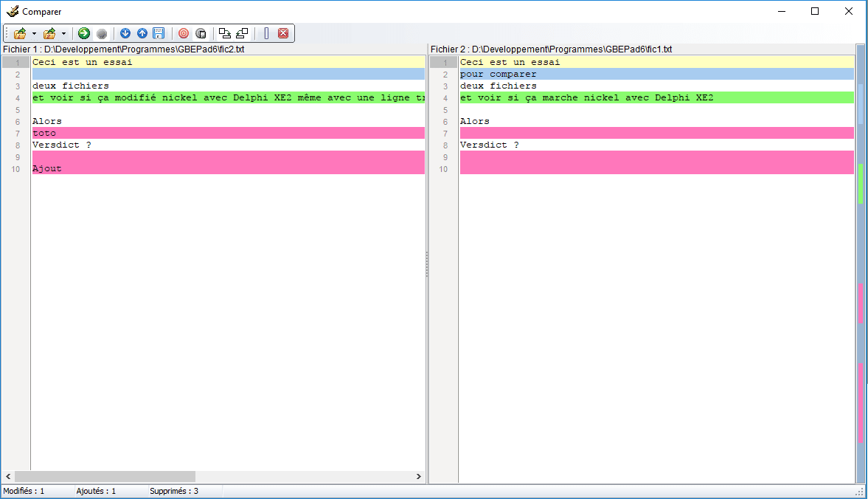
Task: Click the Comparer app icon in title bar
Action: 13,11
